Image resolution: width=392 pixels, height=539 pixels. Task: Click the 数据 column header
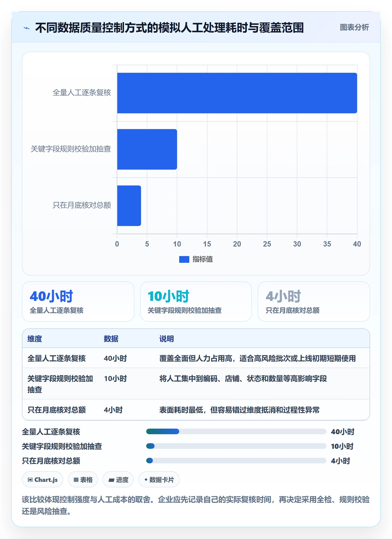[111, 339]
